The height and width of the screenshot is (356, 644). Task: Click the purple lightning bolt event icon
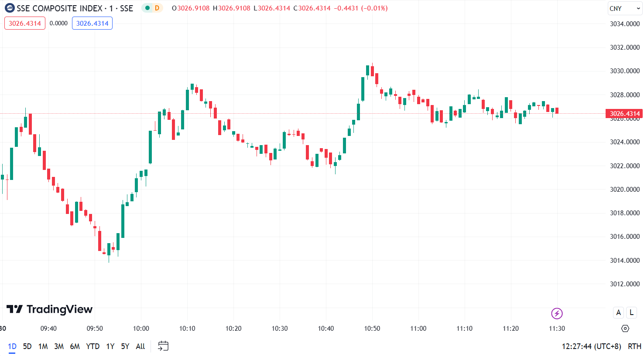557,313
